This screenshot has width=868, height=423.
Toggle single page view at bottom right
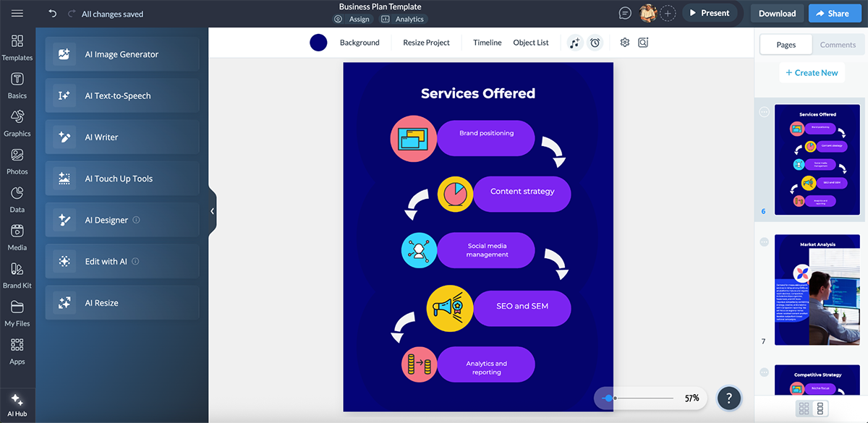tap(820, 409)
